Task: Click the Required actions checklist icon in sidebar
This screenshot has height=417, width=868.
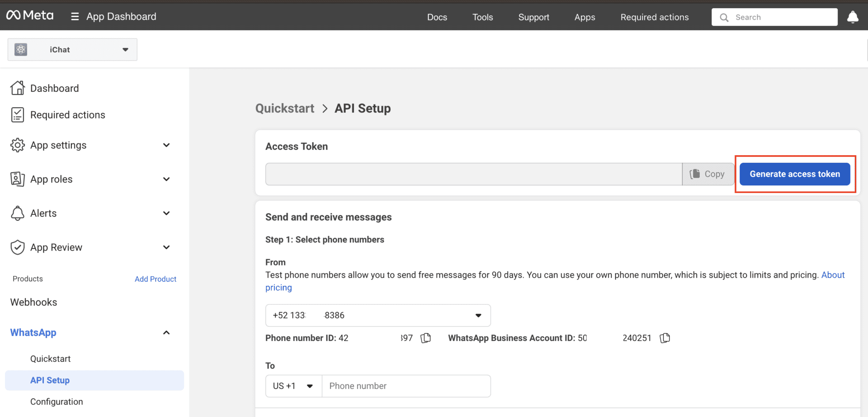Action: (18, 115)
